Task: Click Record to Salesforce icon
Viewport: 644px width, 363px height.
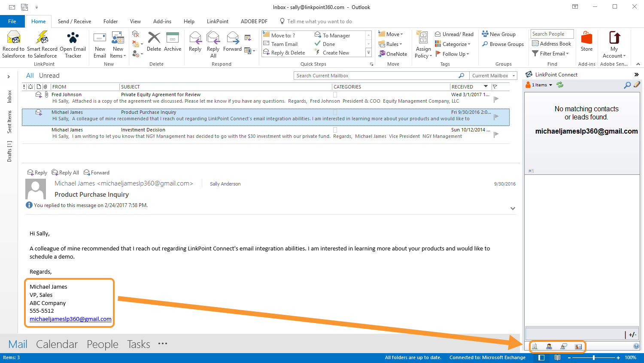Action: tap(14, 45)
